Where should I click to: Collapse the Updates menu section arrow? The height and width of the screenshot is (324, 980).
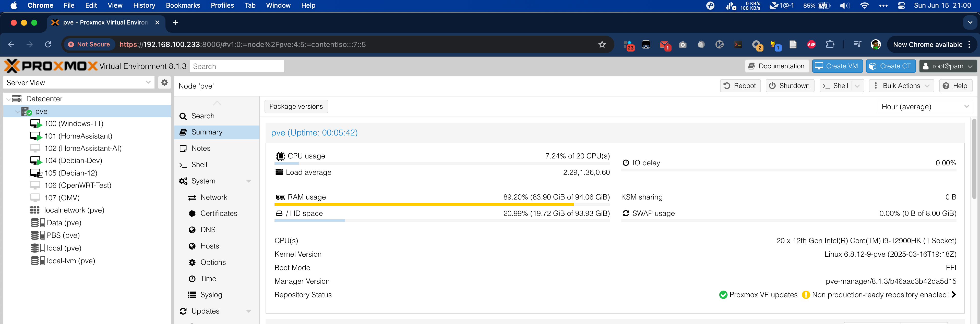(x=249, y=311)
